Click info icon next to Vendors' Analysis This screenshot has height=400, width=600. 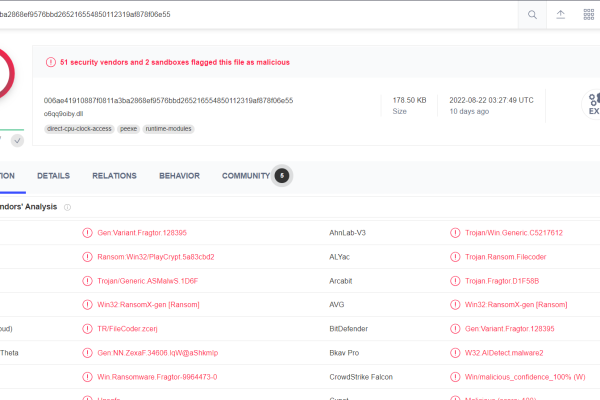pyautogui.click(x=67, y=207)
